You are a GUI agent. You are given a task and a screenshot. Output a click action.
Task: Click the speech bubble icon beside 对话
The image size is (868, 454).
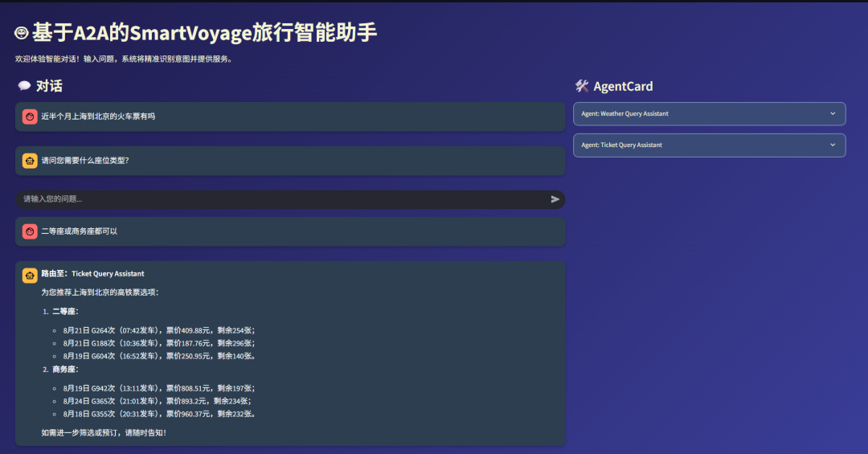(24, 86)
